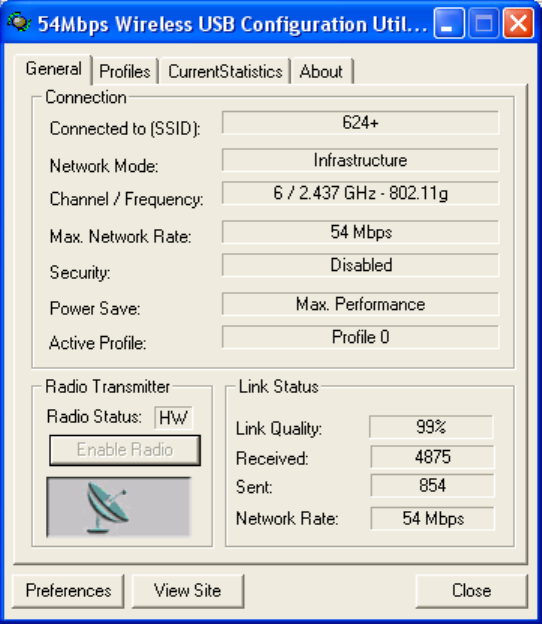Click the app icon in title bar

tap(19, 23)
